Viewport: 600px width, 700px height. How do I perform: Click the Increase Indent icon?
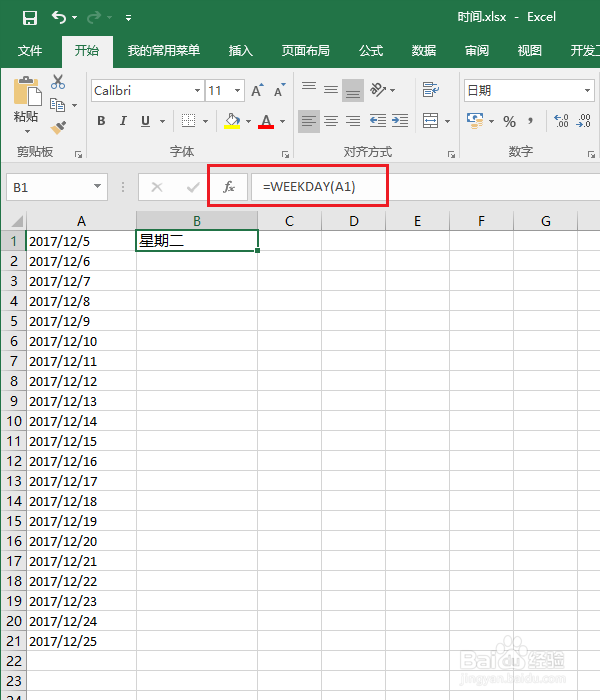click(400, 121)
